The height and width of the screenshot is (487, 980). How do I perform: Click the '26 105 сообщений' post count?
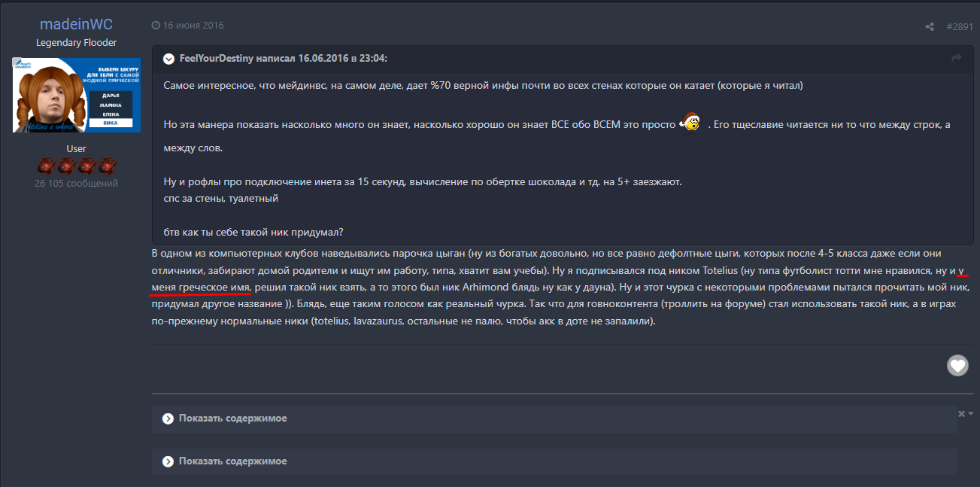(76, 184)
